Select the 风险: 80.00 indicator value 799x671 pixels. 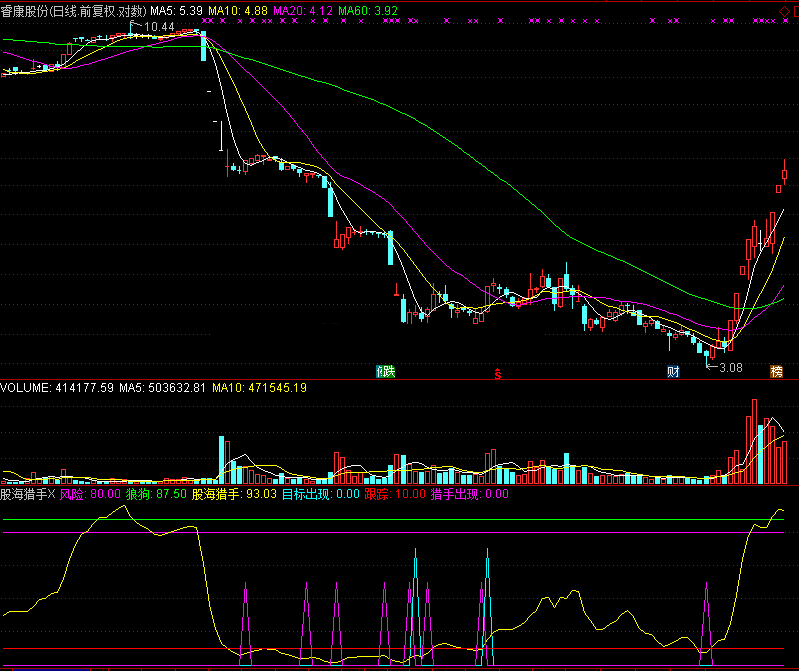coord(90,494)
